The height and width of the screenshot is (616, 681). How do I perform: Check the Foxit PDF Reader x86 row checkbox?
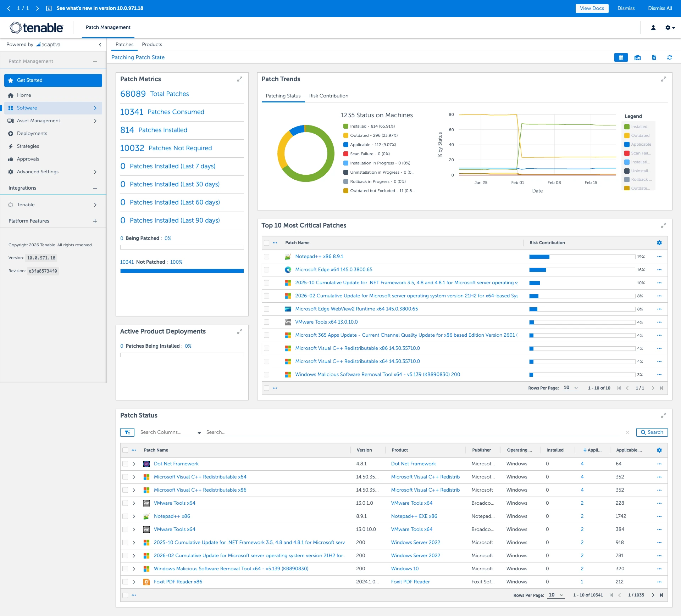coord(125,582)
